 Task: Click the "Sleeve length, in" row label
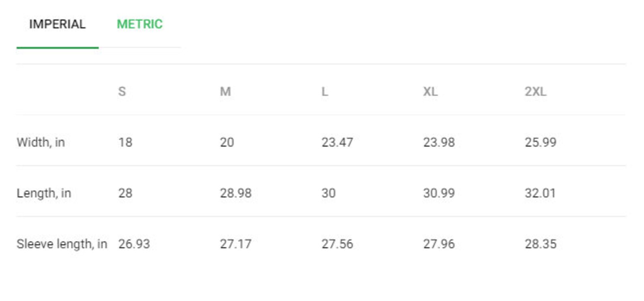click(x=62, y=244)
